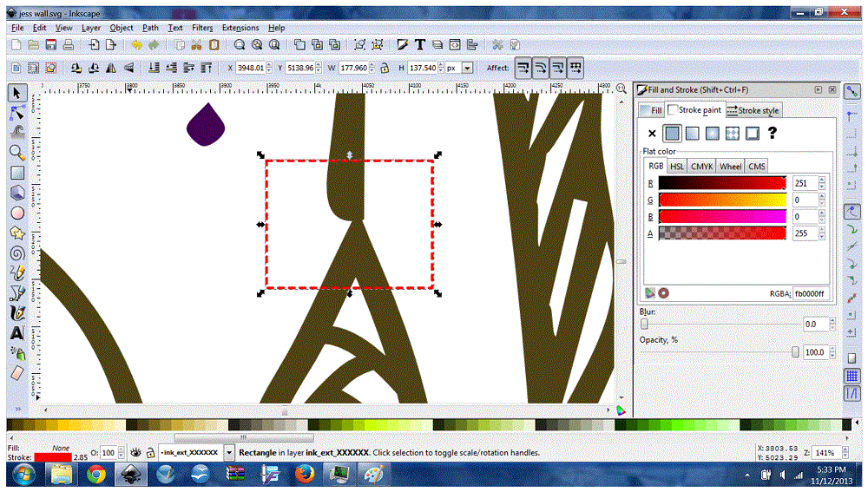Open the Text and Font dialog icon

pos(419,45)
